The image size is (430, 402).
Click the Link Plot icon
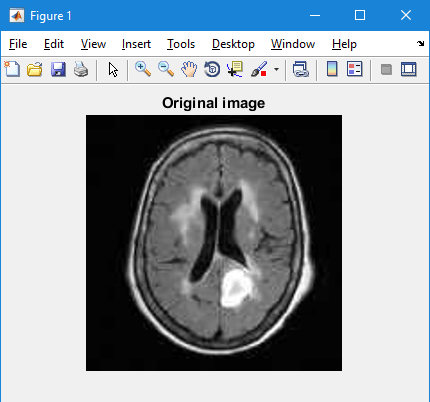coord(300,69)
